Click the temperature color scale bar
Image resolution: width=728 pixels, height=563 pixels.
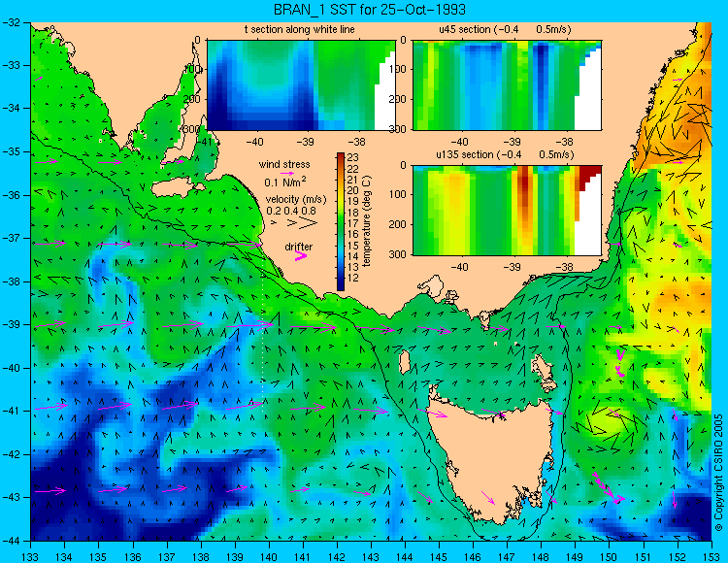point(341,221)
